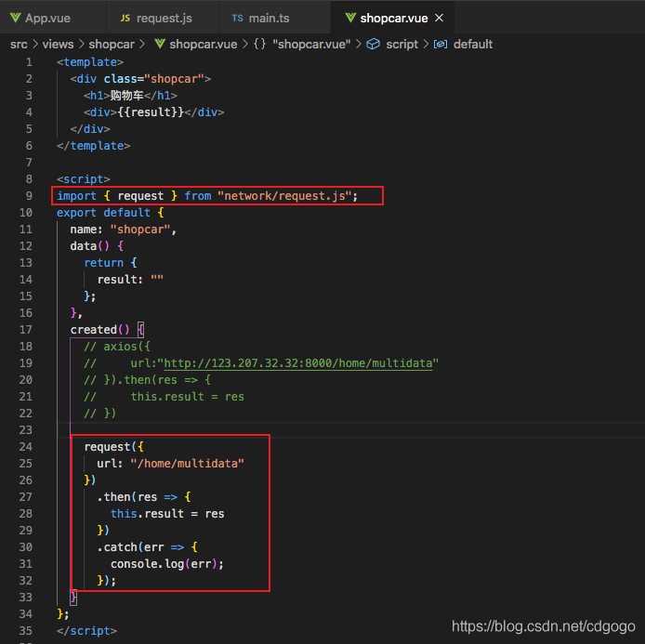
Task: Open the request.js editor tab
Action: [164, 18]
